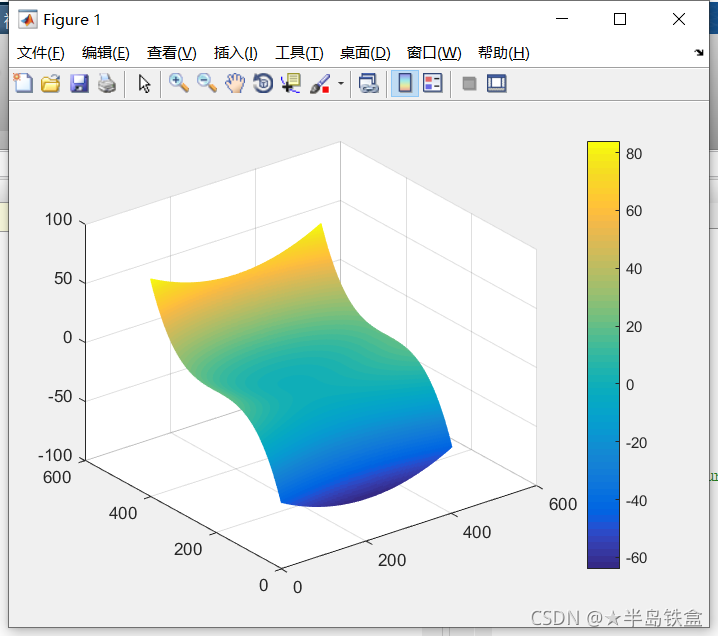718x636 pixels.
Task: Expand the brush color dropdown arrow
Action: click(x=340, y=84)
